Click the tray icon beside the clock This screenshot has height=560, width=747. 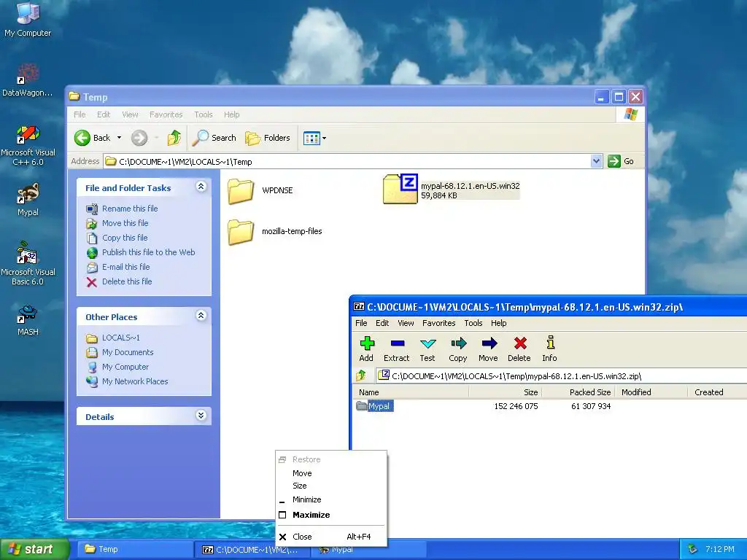(x=693, y=550)
